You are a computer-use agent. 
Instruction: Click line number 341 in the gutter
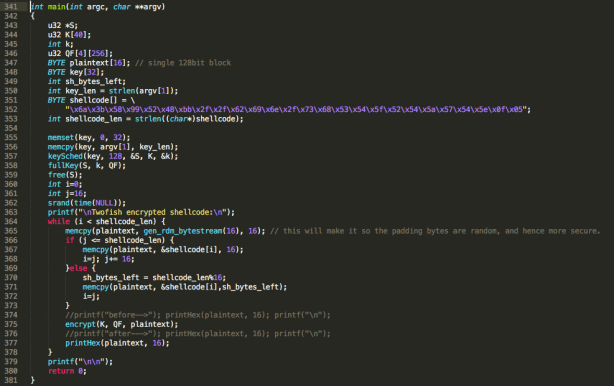coord(11,7)
